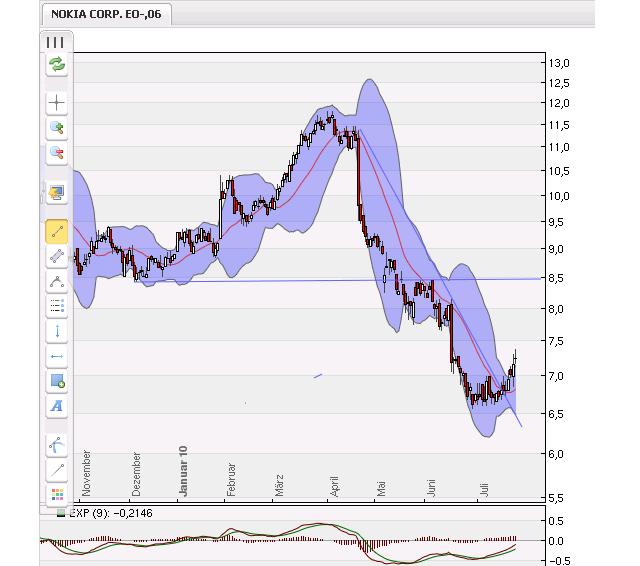Click the Februar axis label
The height and width of the screenshot is (566, 640).
point(231,479)
